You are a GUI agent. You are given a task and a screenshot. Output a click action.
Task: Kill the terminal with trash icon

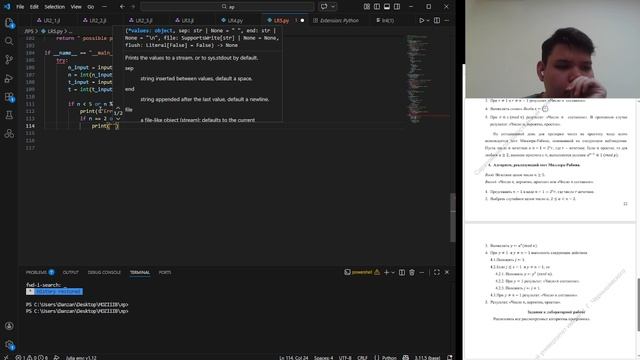click(412, 272)
